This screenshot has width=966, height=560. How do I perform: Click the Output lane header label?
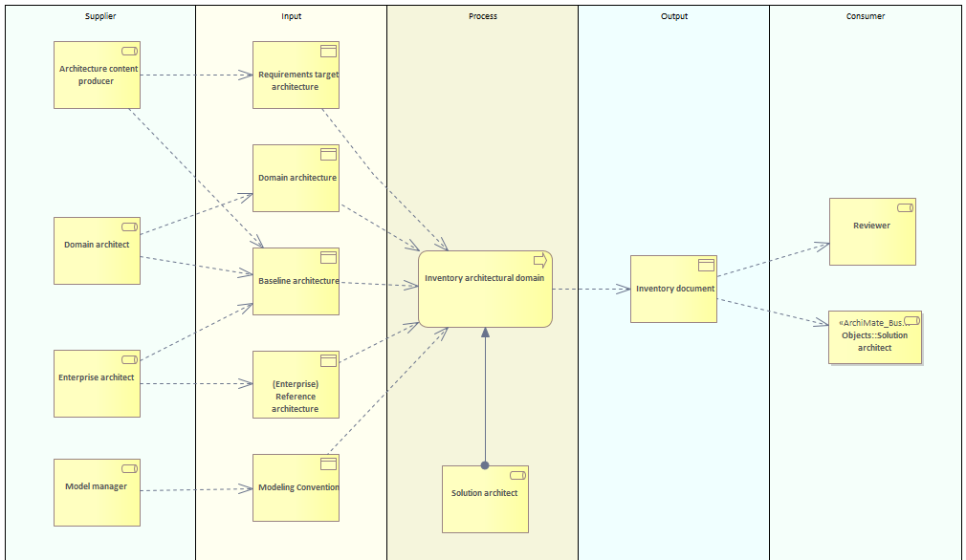click(x=674, y=16)
